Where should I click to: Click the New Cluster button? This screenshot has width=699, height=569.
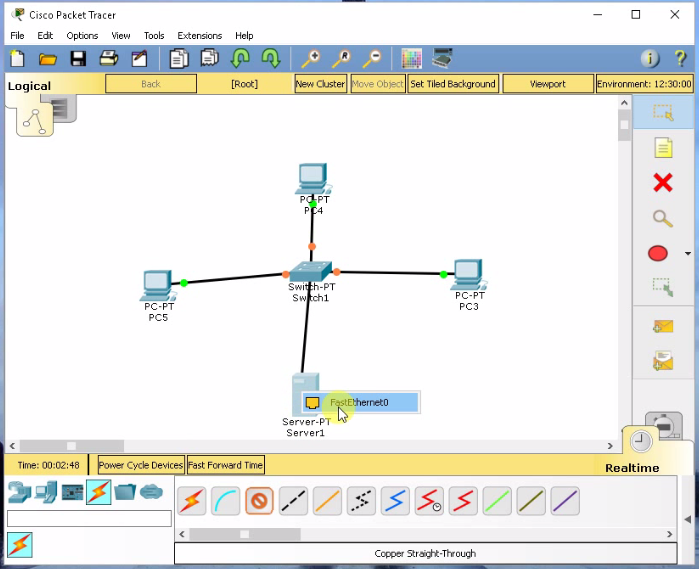point(321,84)
